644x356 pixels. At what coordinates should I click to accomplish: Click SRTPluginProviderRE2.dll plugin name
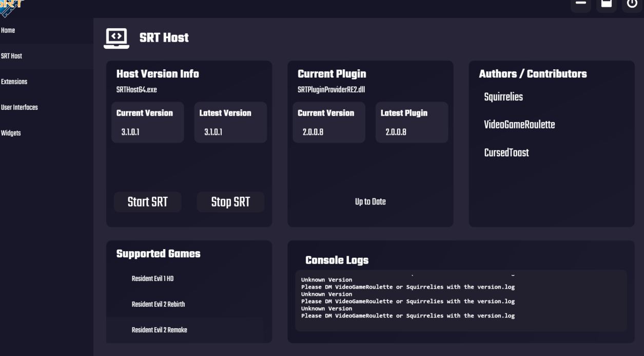(331, 89)
